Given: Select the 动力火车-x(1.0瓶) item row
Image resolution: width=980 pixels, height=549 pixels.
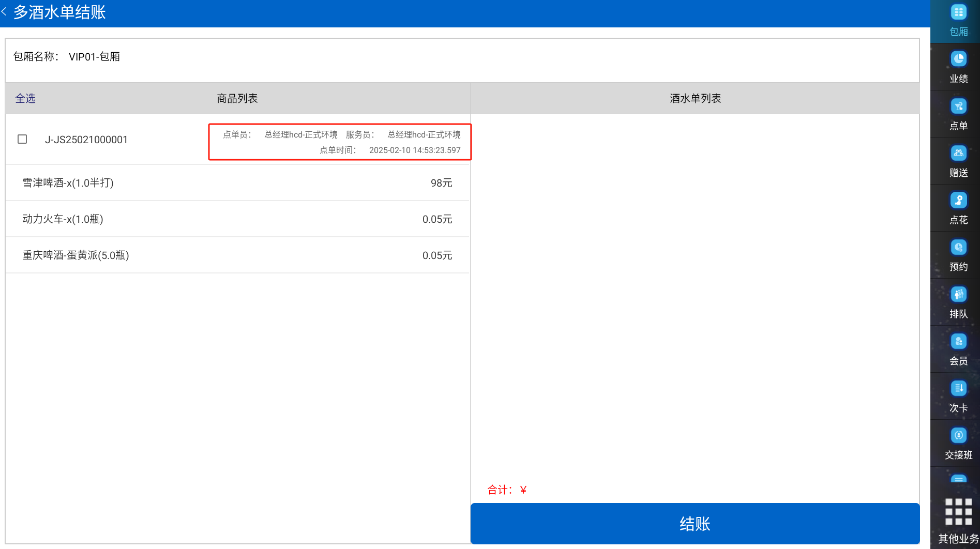Looking at the screenshot, I should pyautogui.click(x=237, y=219).
